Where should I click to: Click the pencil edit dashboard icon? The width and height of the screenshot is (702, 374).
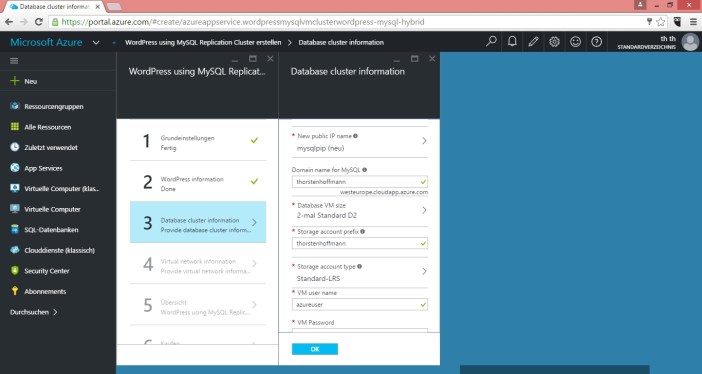(533, 42)
